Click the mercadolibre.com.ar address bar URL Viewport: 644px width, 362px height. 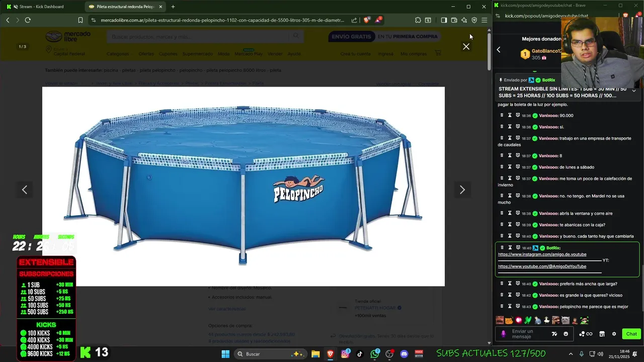pyautogui.click(x=222, y=20)
